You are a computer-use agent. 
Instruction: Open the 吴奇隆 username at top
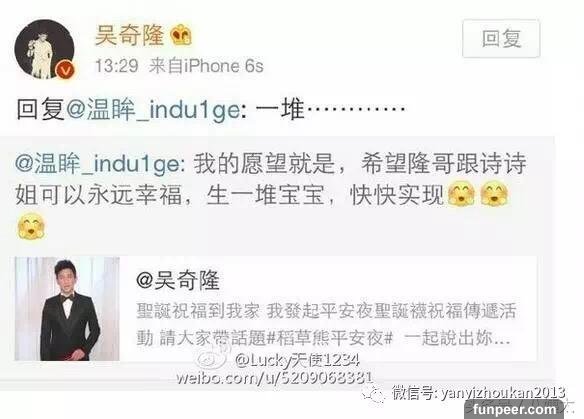click(129, 35)
